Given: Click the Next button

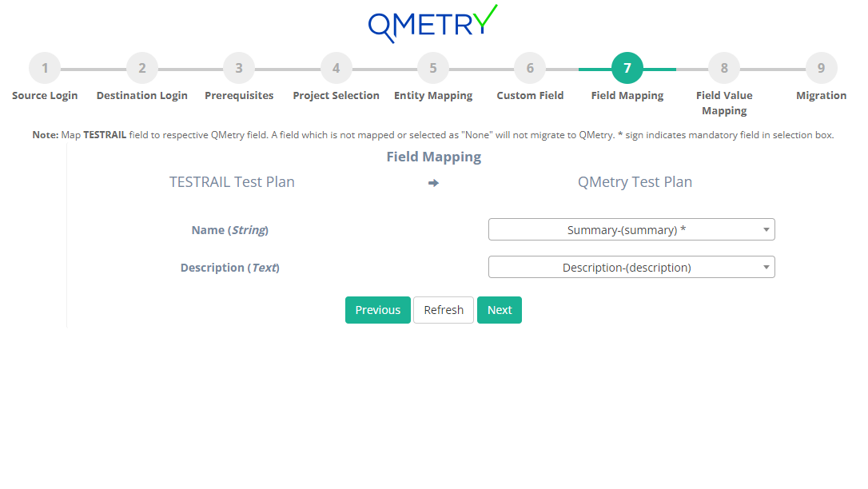Looking at the screenshot, I should [x=500, y=310].
